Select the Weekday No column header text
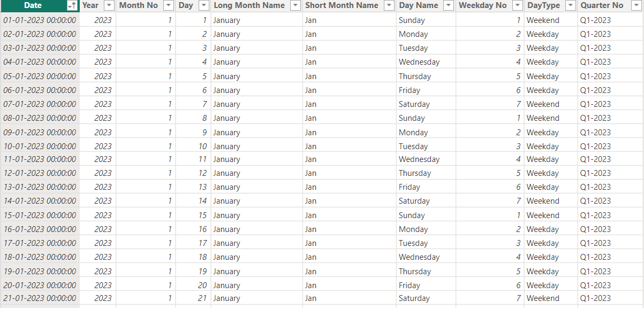Viewport: 644px width, 309px height. pos(482,5)
